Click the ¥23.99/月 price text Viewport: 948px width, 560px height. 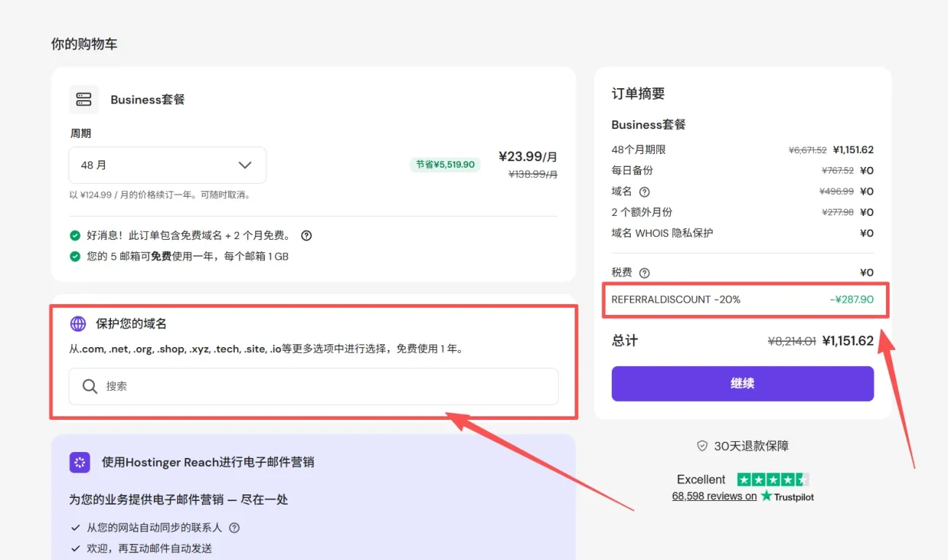tap(528, 157)
